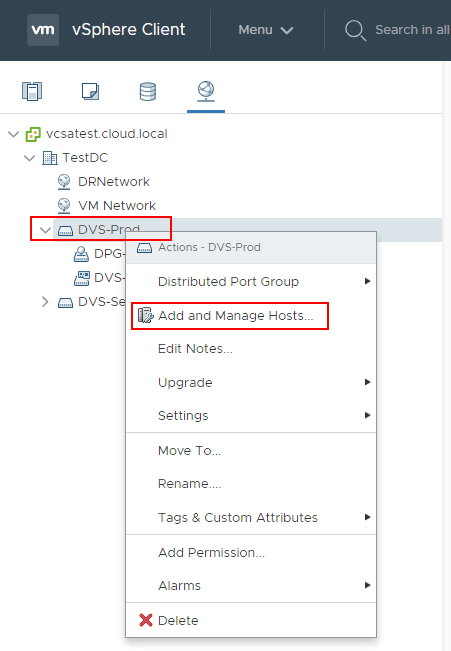Select TestDC in the tree
451x651 pixels.
(85, 158)
